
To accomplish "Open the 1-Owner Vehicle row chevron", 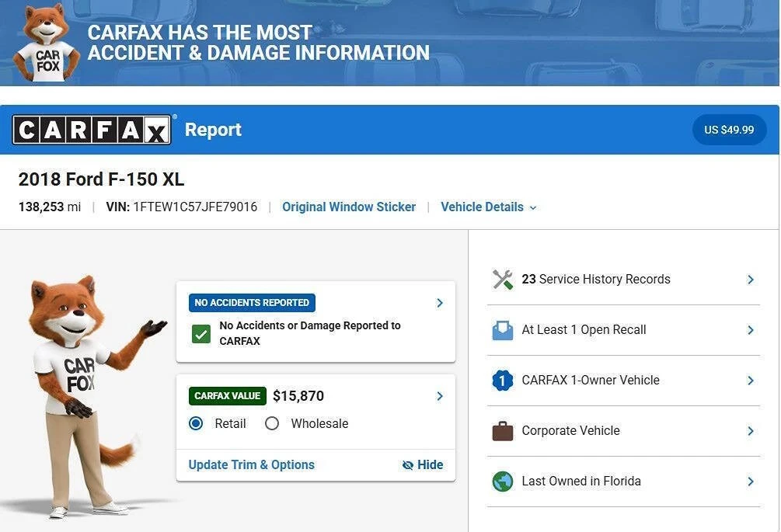I will pyautogui.click(x=751, y=381).
